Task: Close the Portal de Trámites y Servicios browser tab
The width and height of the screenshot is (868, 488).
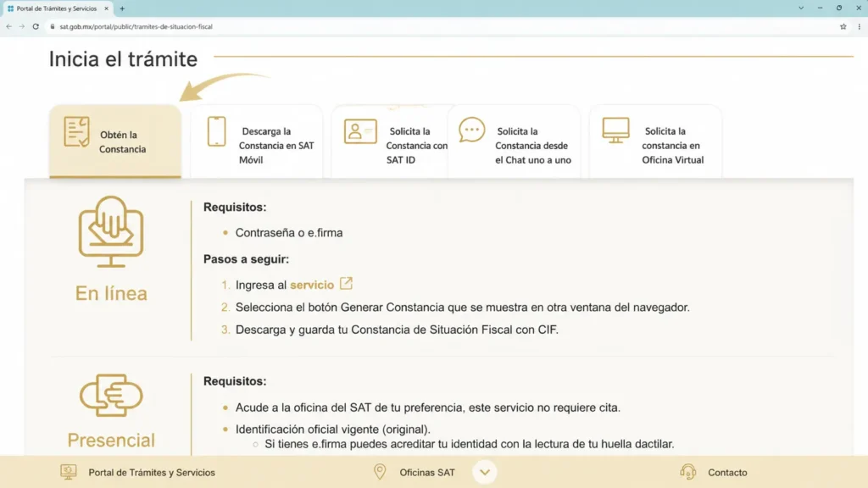Action: coord(106,8)
